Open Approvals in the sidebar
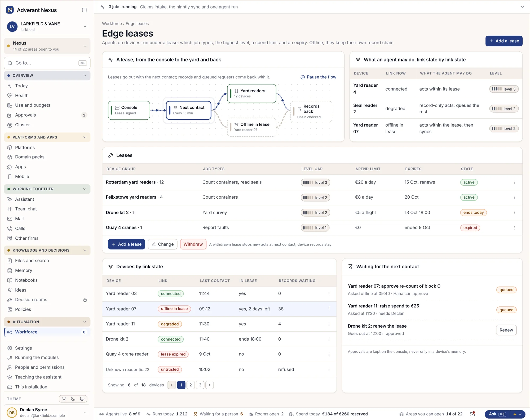 [47, 115]
